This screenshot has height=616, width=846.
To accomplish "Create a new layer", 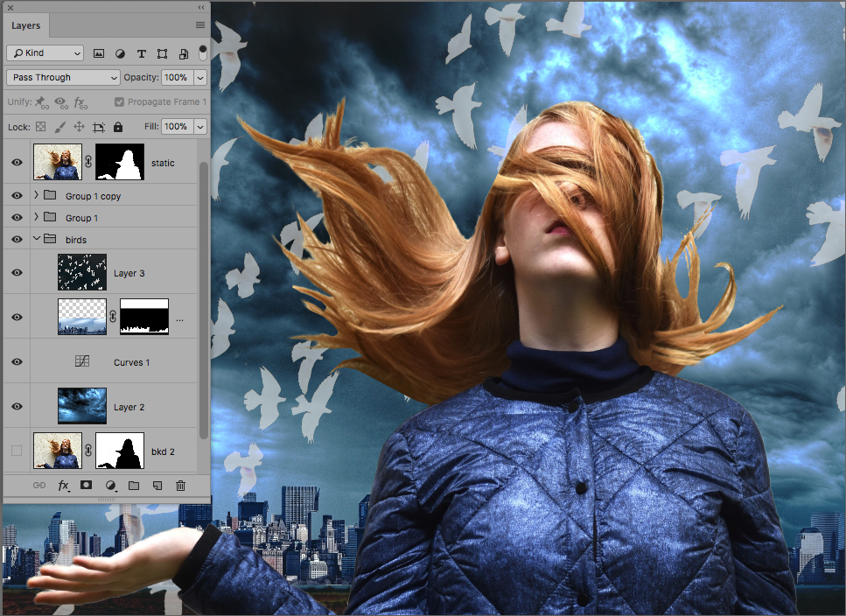I will (157, 486).
